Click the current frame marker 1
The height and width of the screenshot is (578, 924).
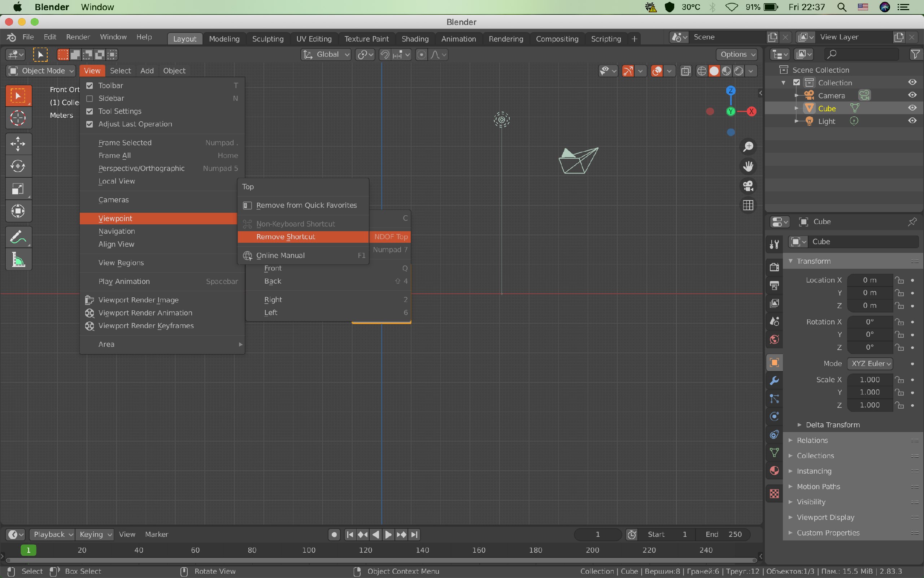click(28, 550)
